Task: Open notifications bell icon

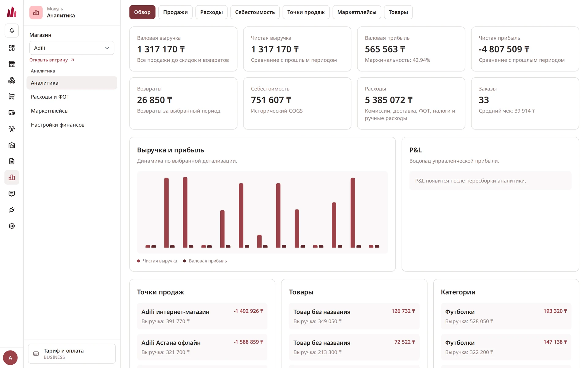Action: 12,31
